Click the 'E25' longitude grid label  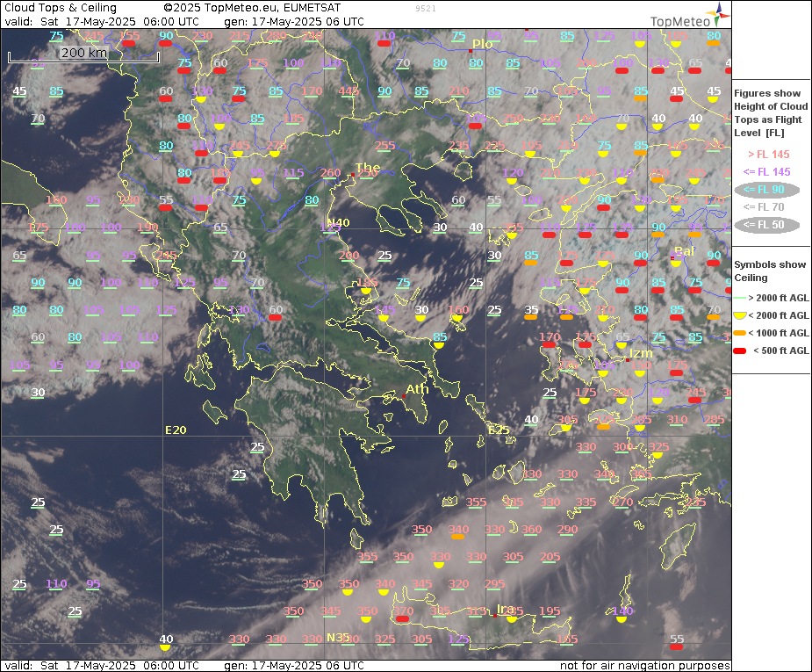[x=499, y=430]
